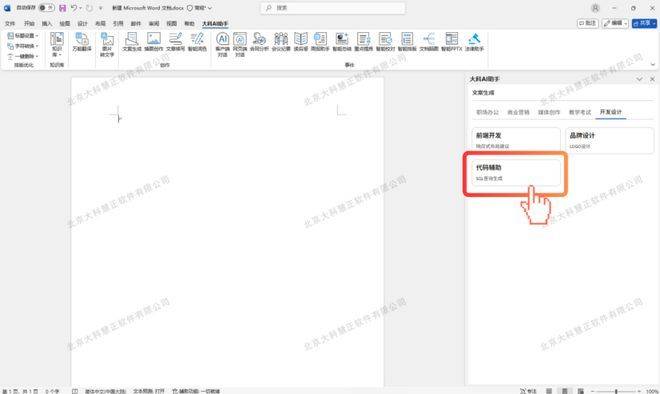
Task: Switch to the 插入 ribbon tab
Action: tap(47, 24)
